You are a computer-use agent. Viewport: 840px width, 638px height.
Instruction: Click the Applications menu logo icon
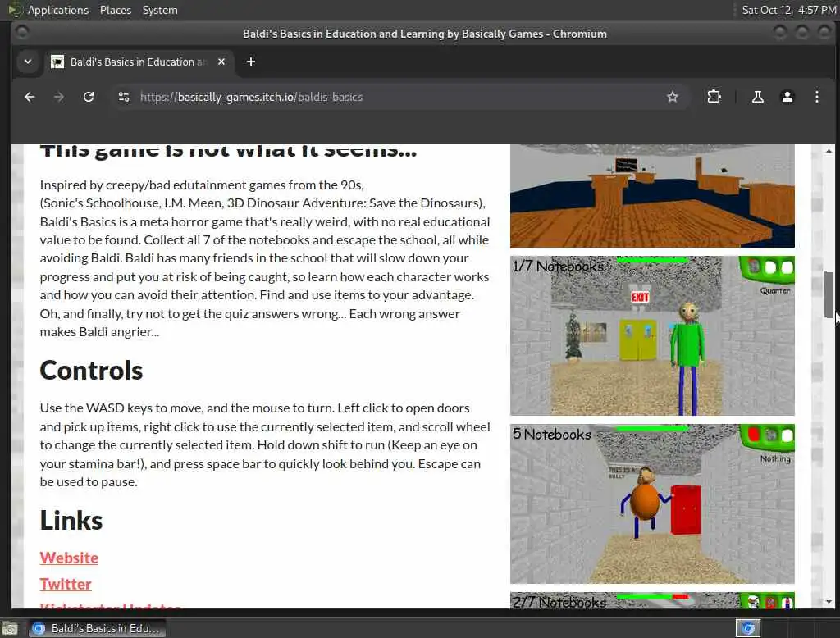click(x=15, y=10)
